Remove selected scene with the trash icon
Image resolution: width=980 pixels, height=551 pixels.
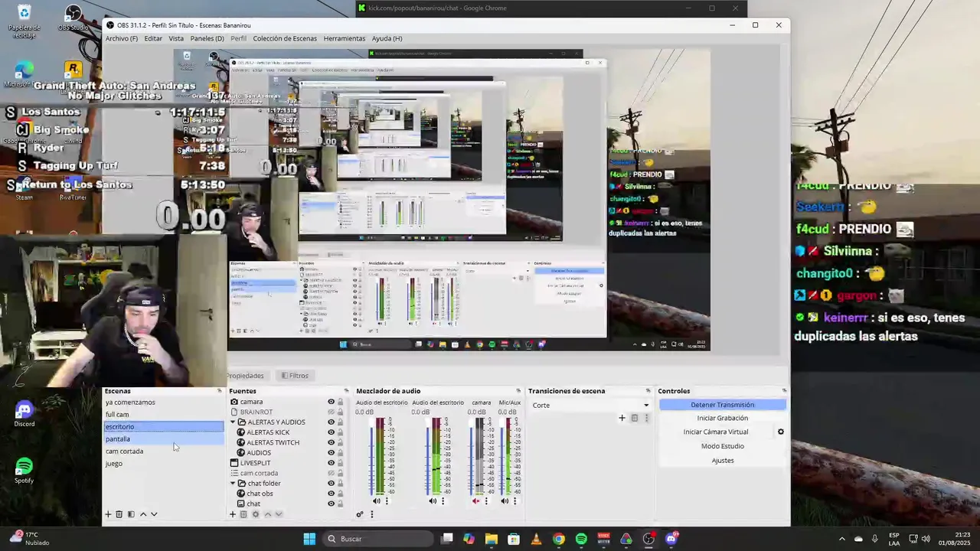tap(119, 514)
